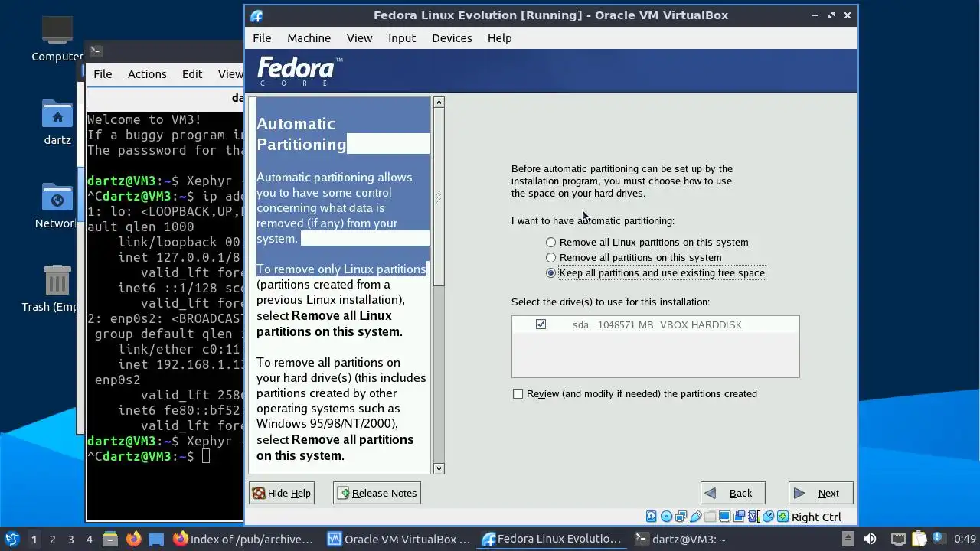Click the clipboard icon in the system tray
Screen dimensions: 980x551
tap(919, 539)
